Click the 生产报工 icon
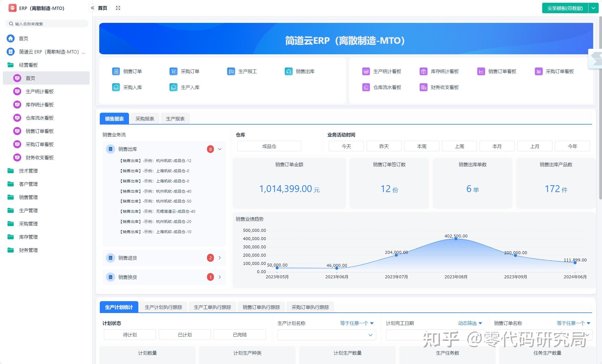The image size is (602, 364). coord(231,71)
